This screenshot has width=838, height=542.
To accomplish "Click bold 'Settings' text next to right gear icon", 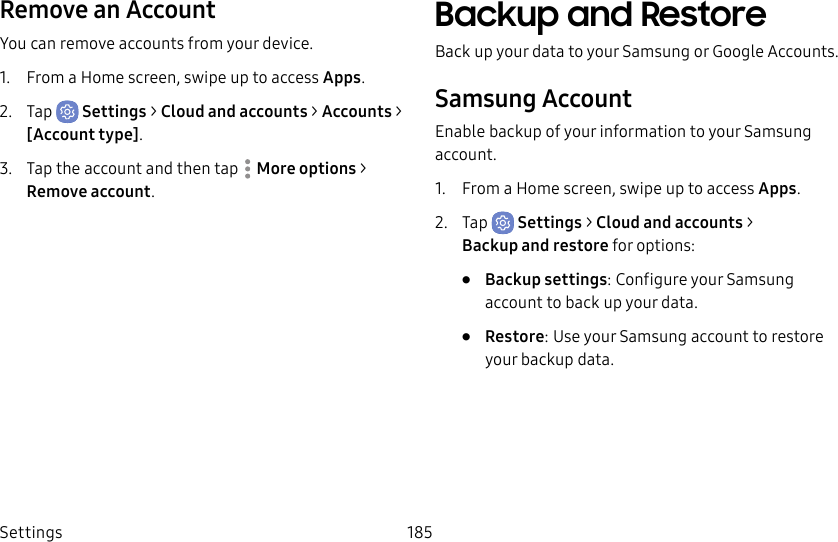I will [549, 222].
